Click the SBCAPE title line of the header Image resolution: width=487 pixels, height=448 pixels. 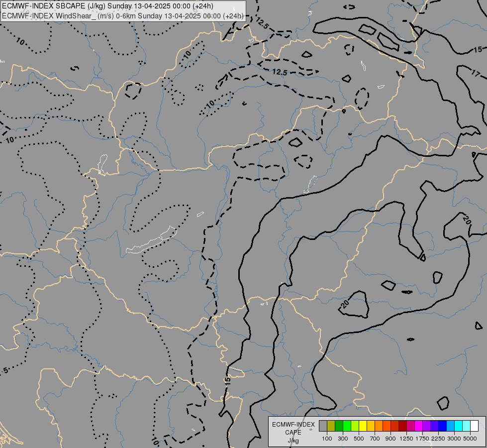107,6
